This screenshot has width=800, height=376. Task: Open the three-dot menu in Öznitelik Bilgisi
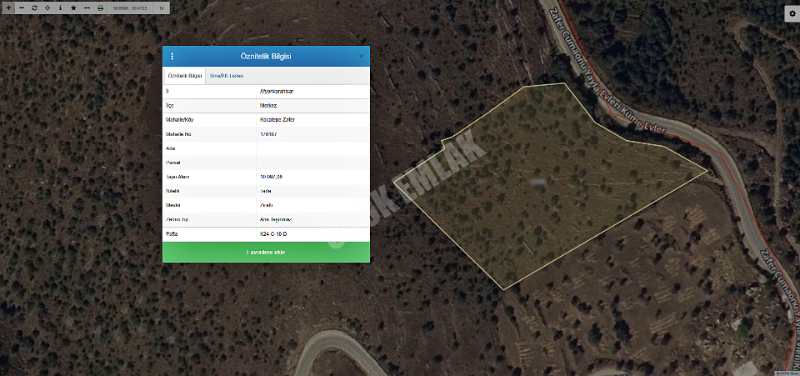pyautogui.click(x=172, y=56)
